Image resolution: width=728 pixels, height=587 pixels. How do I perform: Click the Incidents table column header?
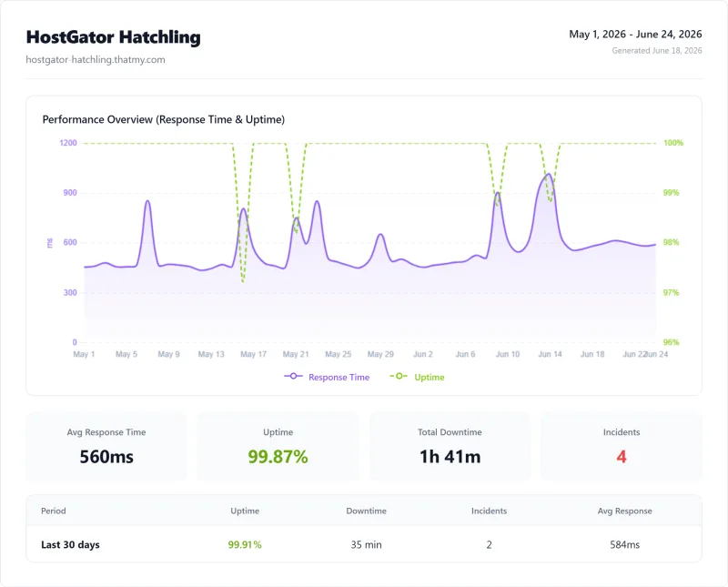pyautogui.click(x=489, y=511)
